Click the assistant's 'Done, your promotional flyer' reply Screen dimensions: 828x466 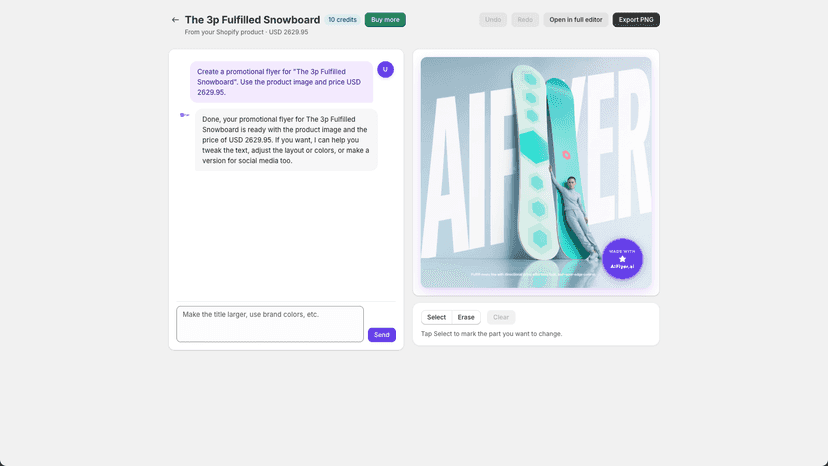click(286, 140)
